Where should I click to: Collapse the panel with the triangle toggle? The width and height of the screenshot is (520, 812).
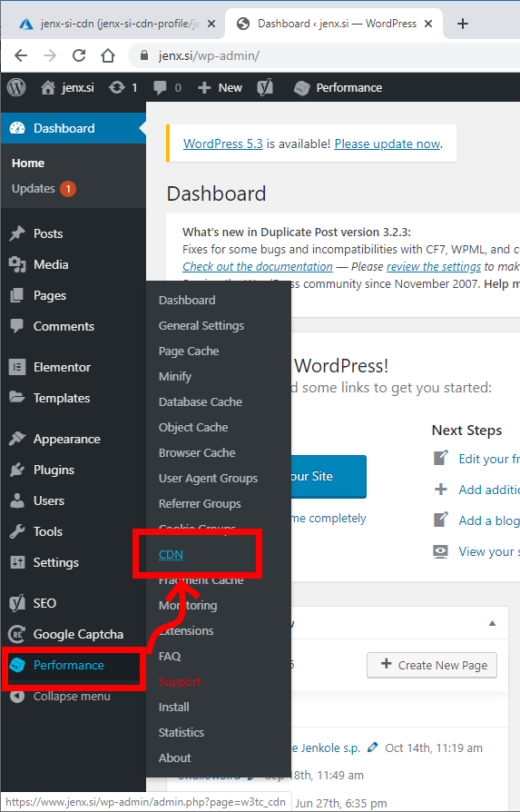pyautogui.click(x=492, y=623)
